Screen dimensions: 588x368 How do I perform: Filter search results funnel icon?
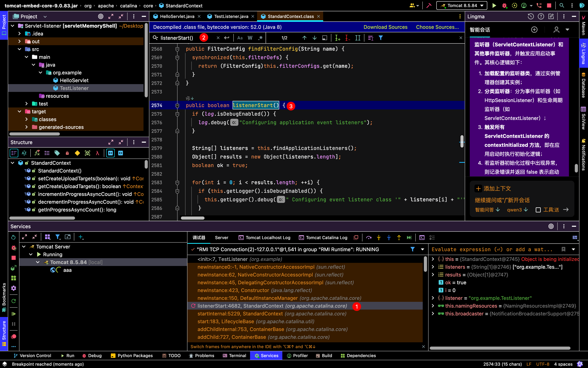coord(381,38)
